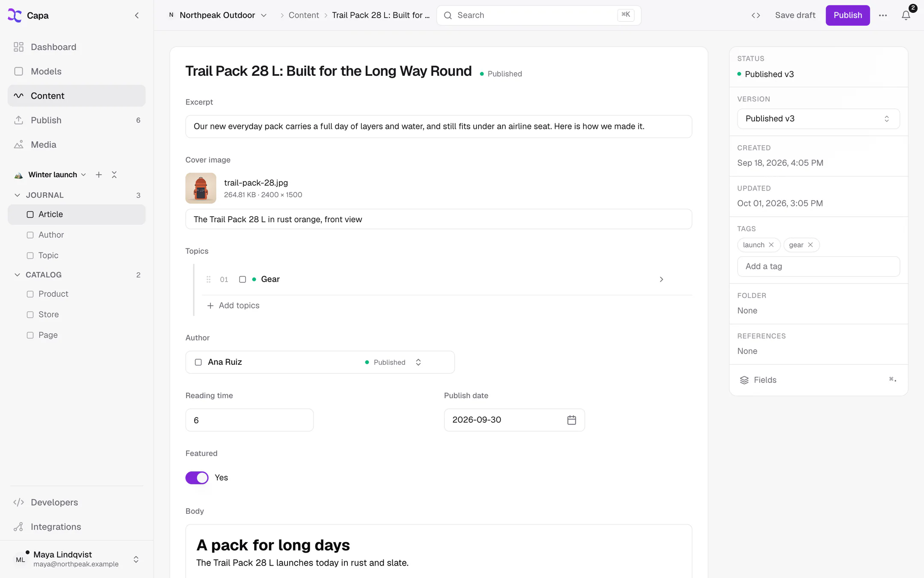924x578 pixels.
Task: Click the trail-pack-28.jpg thumbnail
Action: pyautogui.click(x=201, y=188)
